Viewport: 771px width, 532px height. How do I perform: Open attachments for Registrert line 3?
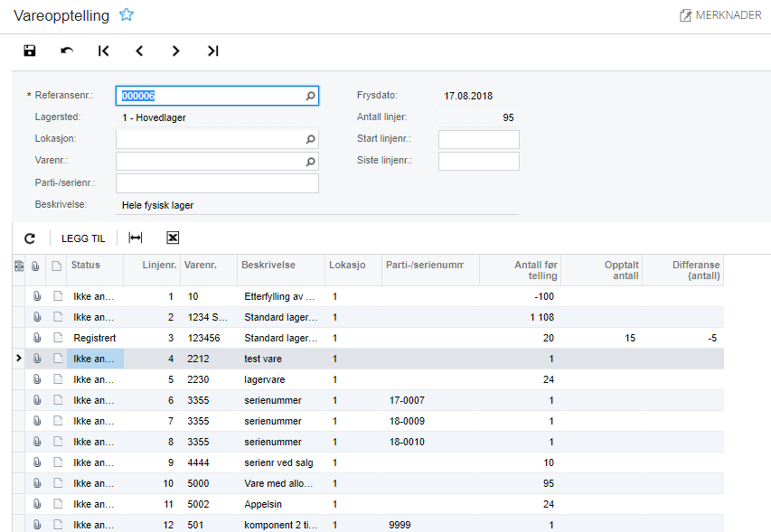click(37, 338)
